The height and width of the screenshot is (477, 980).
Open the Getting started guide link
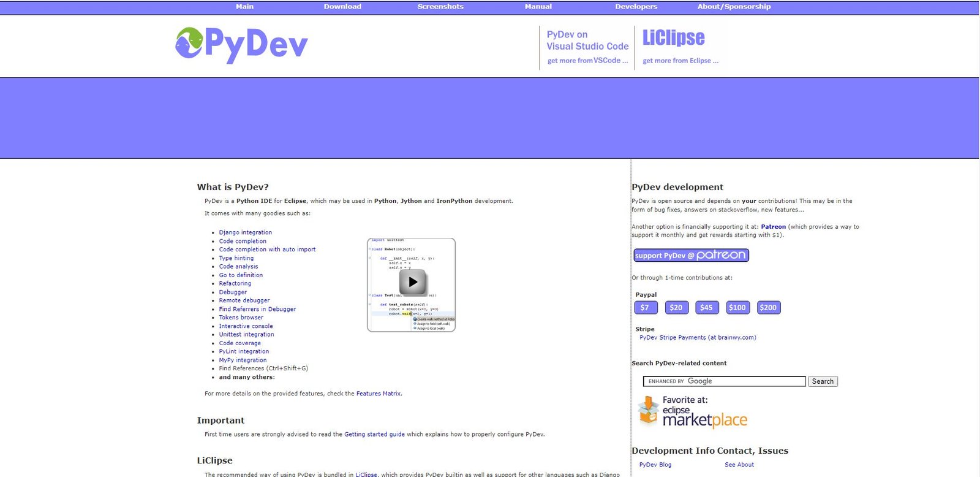point(374,434)
